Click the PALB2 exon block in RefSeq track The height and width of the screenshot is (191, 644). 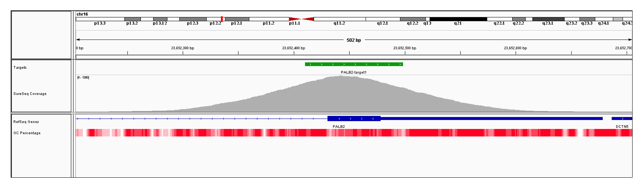[354, 119]
